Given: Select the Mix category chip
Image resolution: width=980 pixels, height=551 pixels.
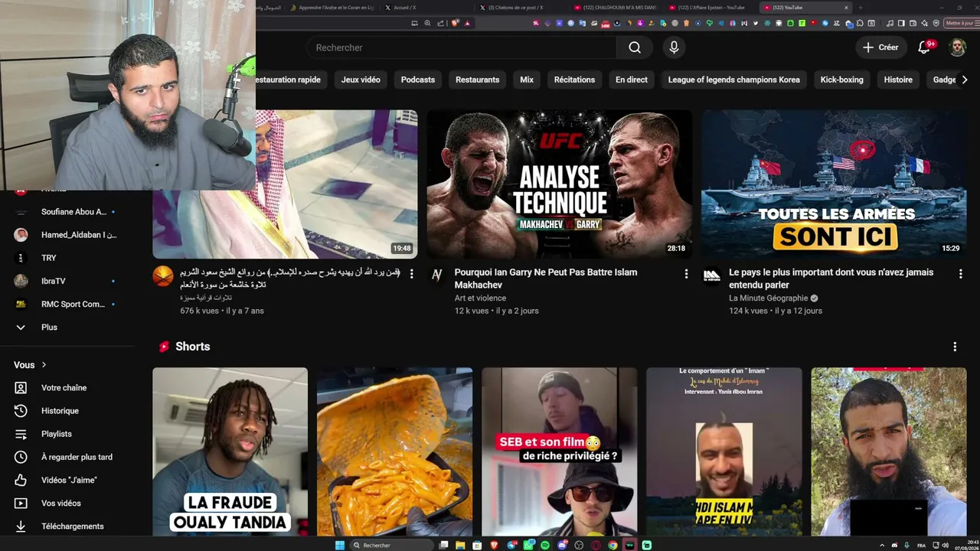Looking at the screenshot, I should 527,80.
